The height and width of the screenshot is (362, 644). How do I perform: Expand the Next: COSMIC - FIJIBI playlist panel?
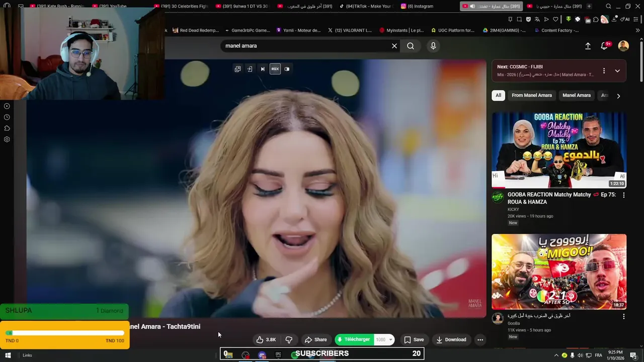617,71
